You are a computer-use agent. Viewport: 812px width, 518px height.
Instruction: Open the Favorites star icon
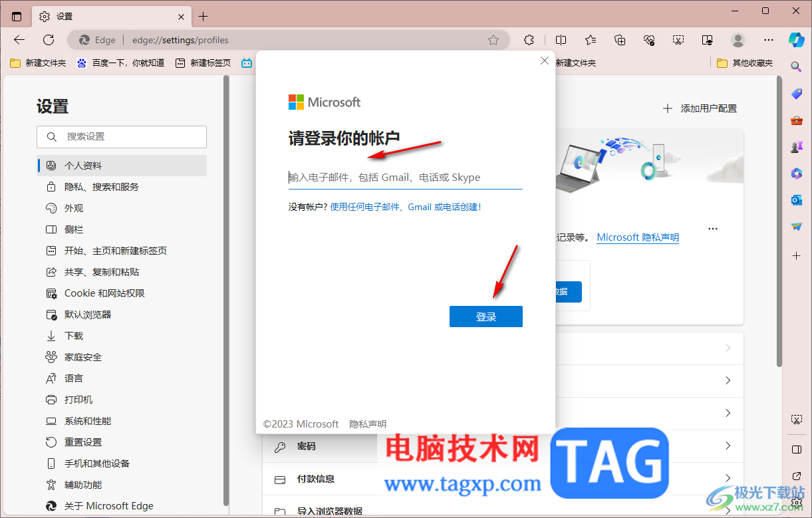pos(591,40)
